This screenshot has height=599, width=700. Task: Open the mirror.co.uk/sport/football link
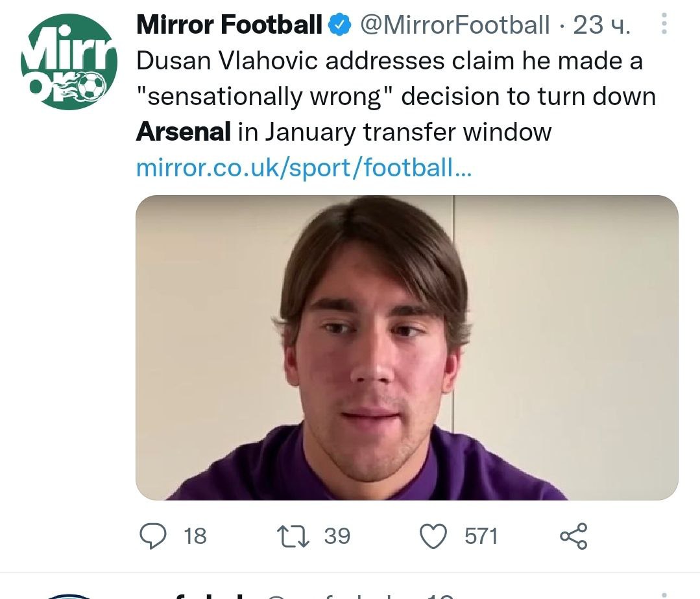[304, 168]
